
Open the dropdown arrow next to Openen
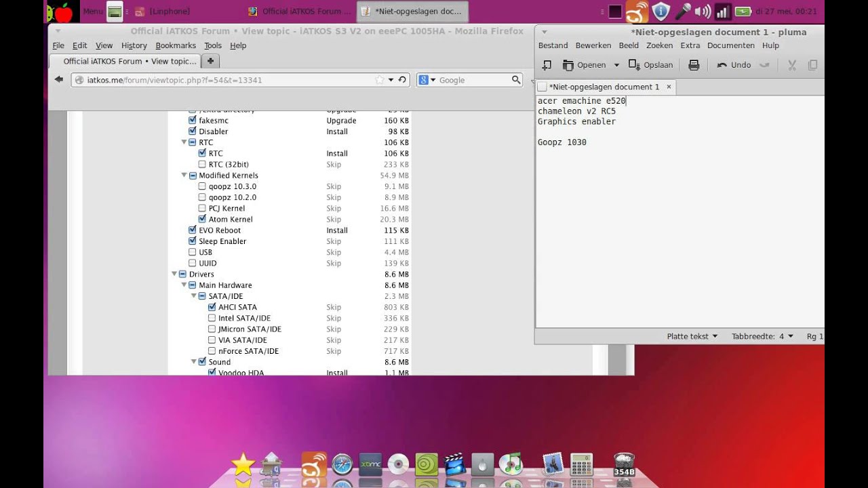pos(616,65)
